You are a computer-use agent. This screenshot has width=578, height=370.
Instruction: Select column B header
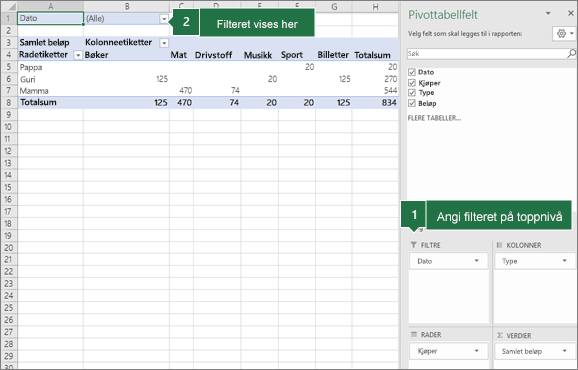point(126,6)
